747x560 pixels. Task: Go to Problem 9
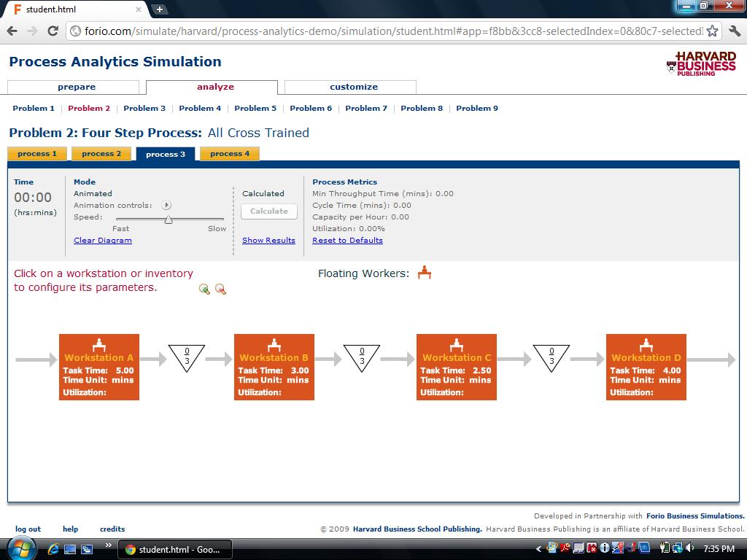pyautogui.click(x=477, y=108)
